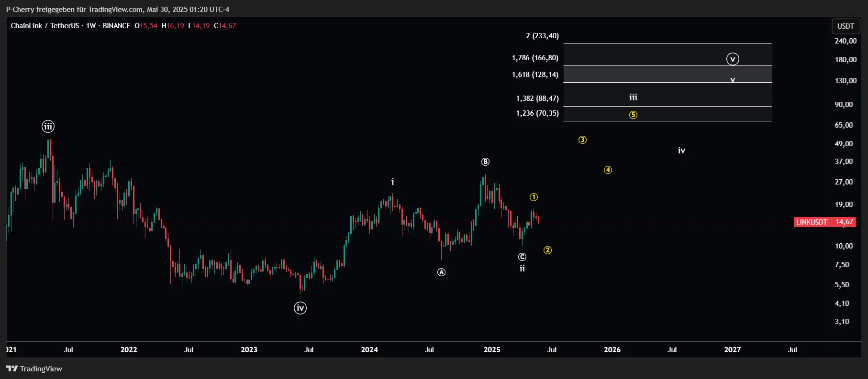Click the 2022 time axis label
Viewport: 868px width, 379px height.
tap(129, 350)
